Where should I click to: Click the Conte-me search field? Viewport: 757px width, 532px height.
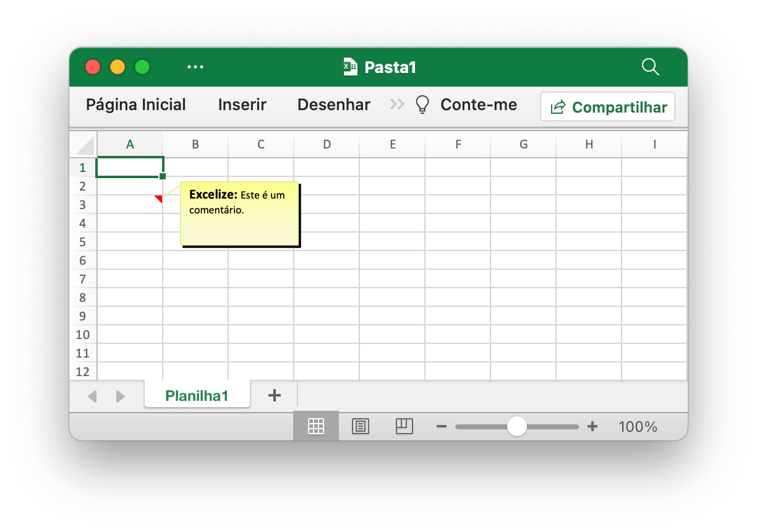click(x=479, y=105)
